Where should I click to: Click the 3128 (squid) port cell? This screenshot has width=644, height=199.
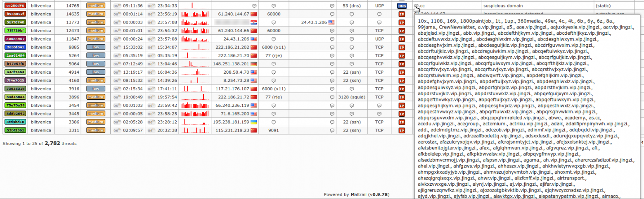(x=352, y=97)
